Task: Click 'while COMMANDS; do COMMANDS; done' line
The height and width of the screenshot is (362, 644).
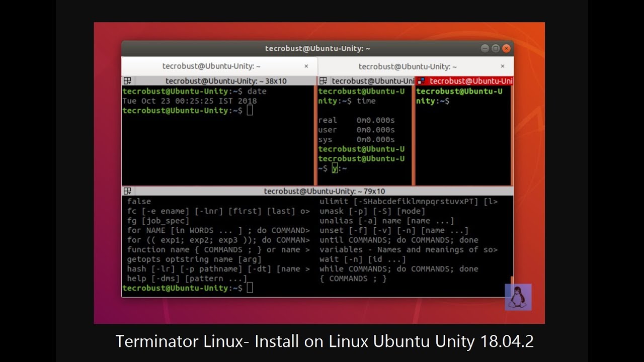Action: [x=399, y=269]
